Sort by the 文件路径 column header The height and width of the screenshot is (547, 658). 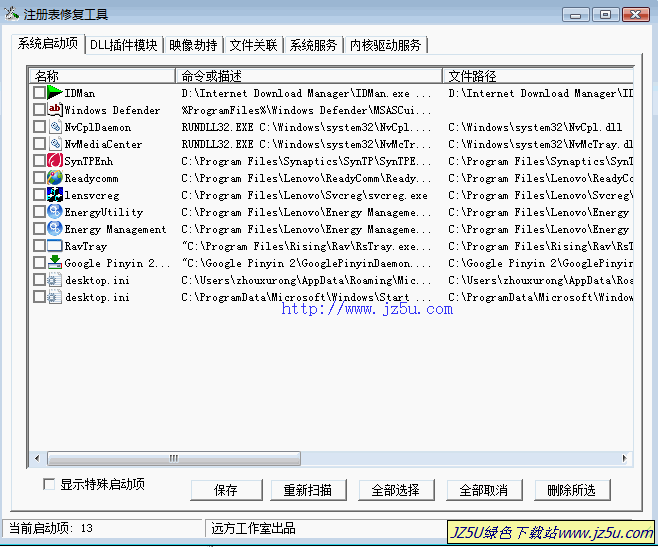pyautogui.click(x=538, y=76)
